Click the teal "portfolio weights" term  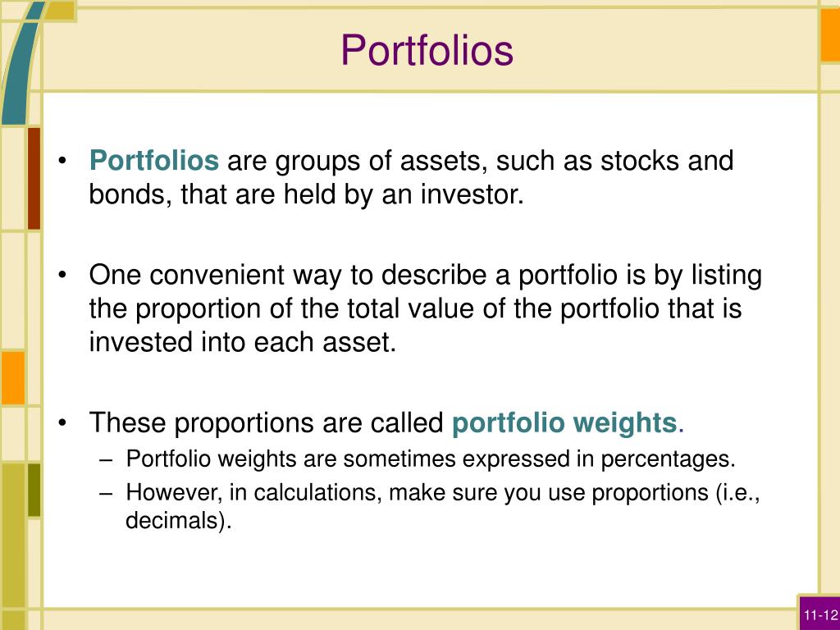pyautogui.click(x=564, y=422)
